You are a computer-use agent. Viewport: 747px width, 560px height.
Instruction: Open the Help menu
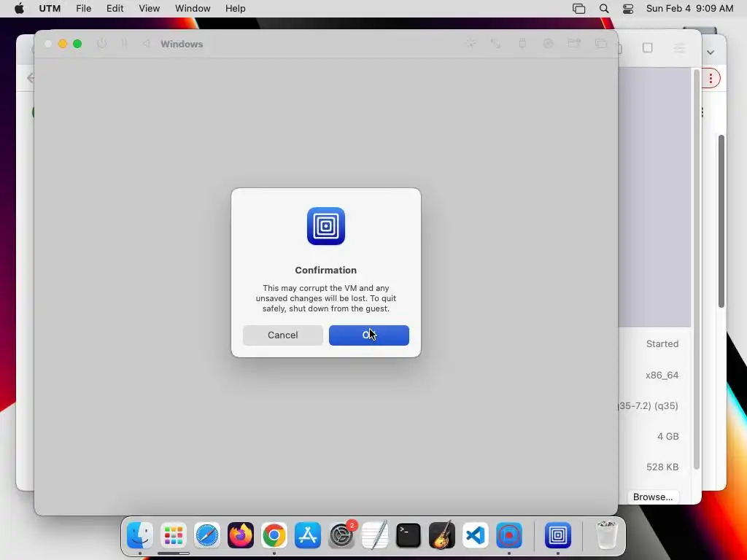point(236,9)
